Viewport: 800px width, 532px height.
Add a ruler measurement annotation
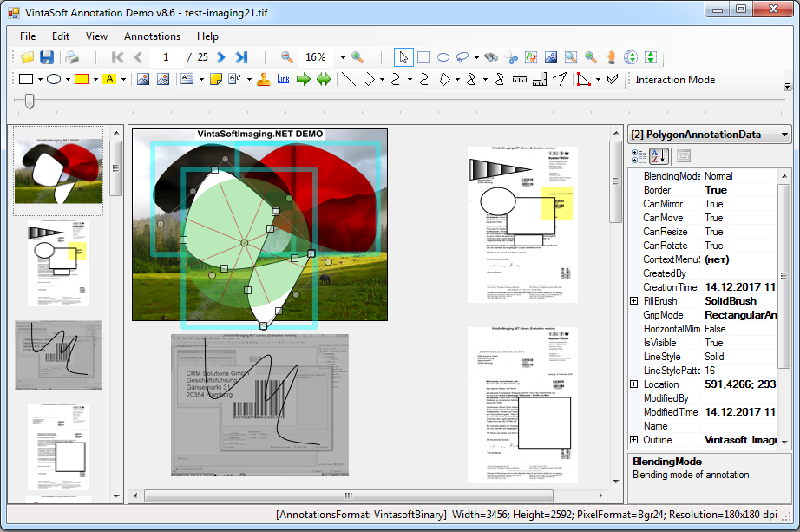[520, 79]
